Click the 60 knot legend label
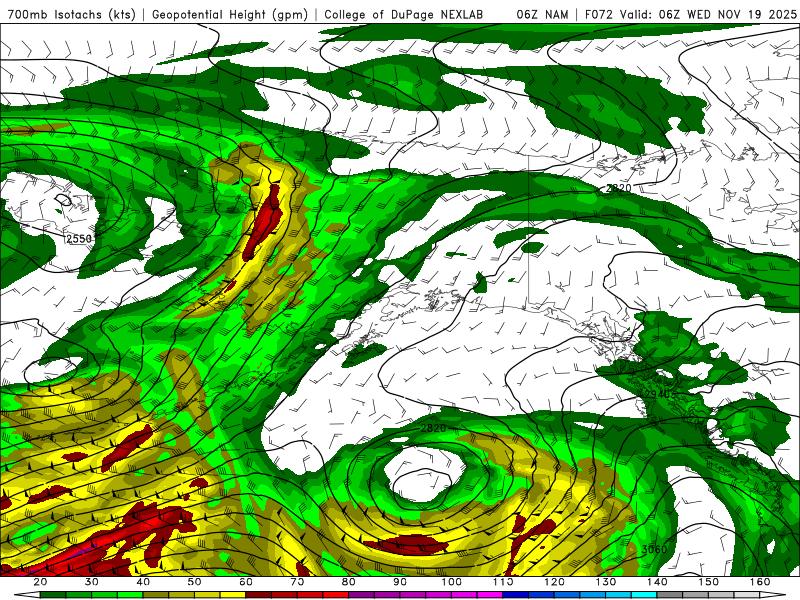Viewport: 800px width, 600px height. pos(246,582)
